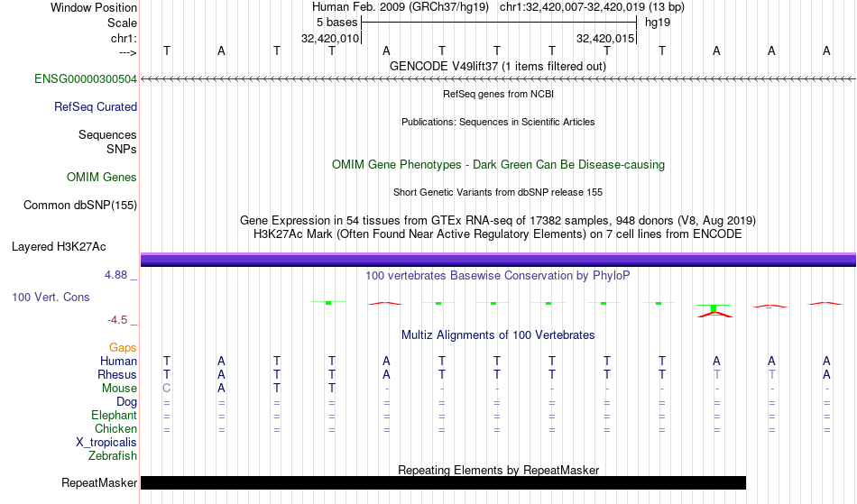
Task: Click the 32,420,010 coordinate marker
Action: click(x=330, y=38)
